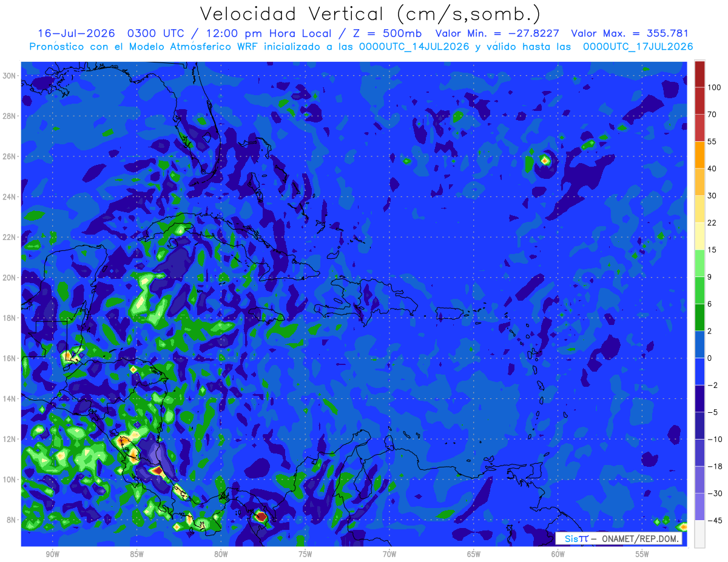Select the light orange swatch between 40 and 30

tap(699, 181)
